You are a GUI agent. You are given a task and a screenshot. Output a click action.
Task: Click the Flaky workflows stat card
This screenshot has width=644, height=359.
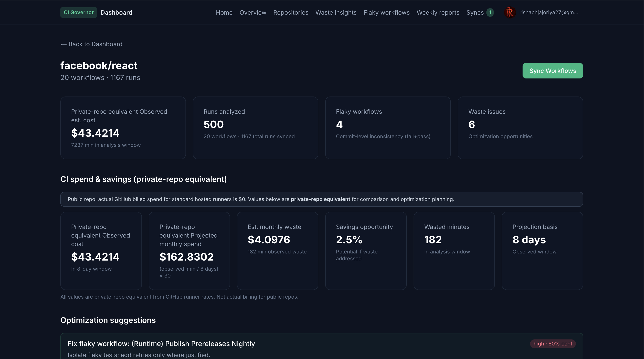point(388,128)
